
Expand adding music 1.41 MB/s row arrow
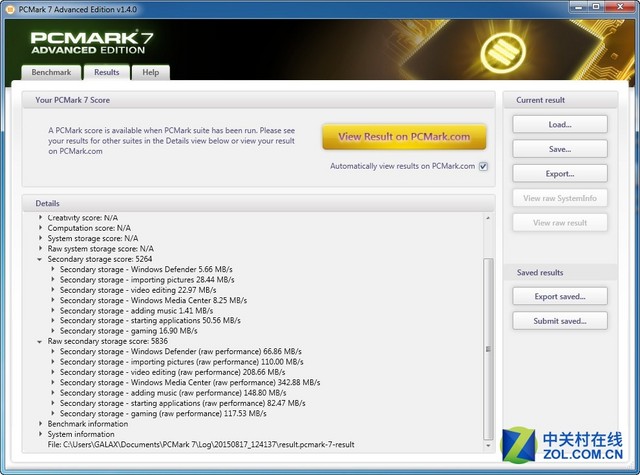[x=53, y=310]
